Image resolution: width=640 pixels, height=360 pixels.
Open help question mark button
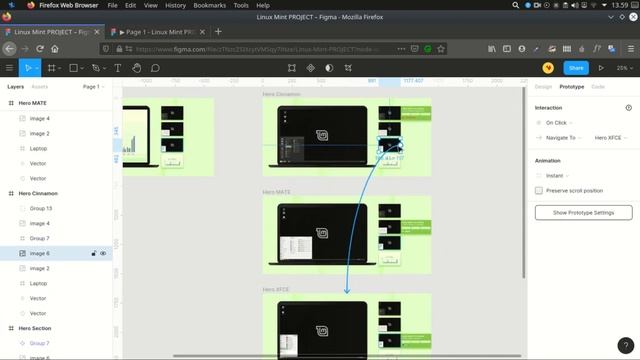pos(626,345)
